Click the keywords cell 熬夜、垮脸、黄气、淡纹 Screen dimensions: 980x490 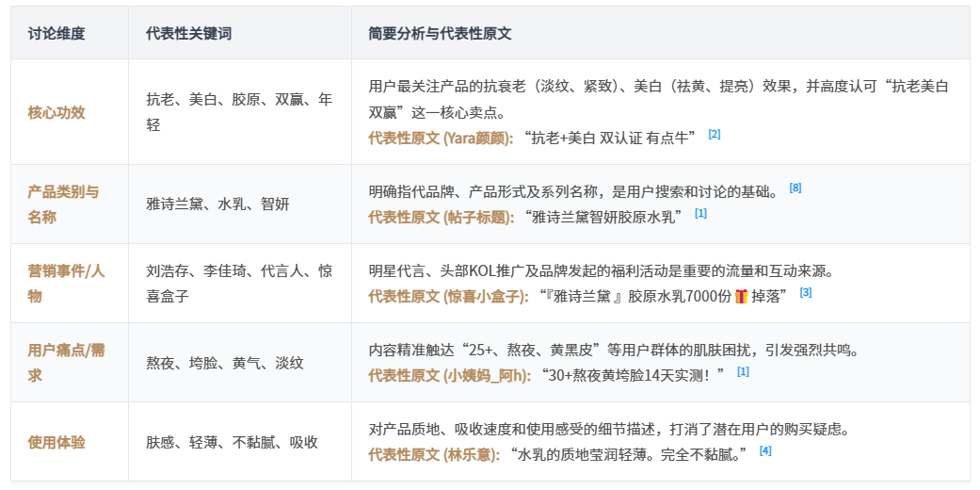point(224,362)
